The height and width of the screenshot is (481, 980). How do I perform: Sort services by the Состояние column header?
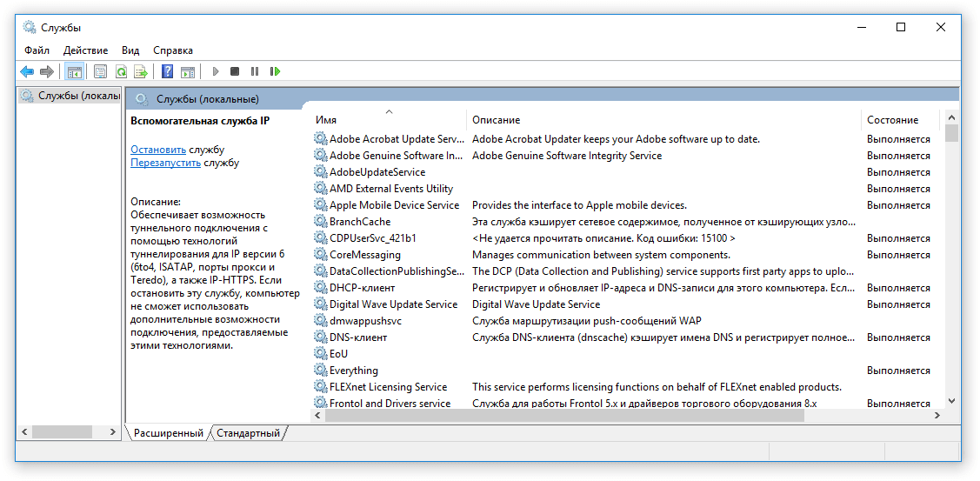pyautogui.click(x=891, y=120)
